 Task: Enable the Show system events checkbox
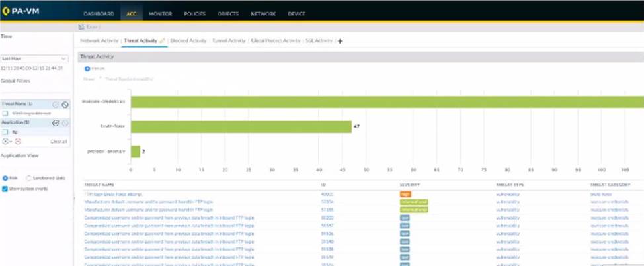coord(5,189)
